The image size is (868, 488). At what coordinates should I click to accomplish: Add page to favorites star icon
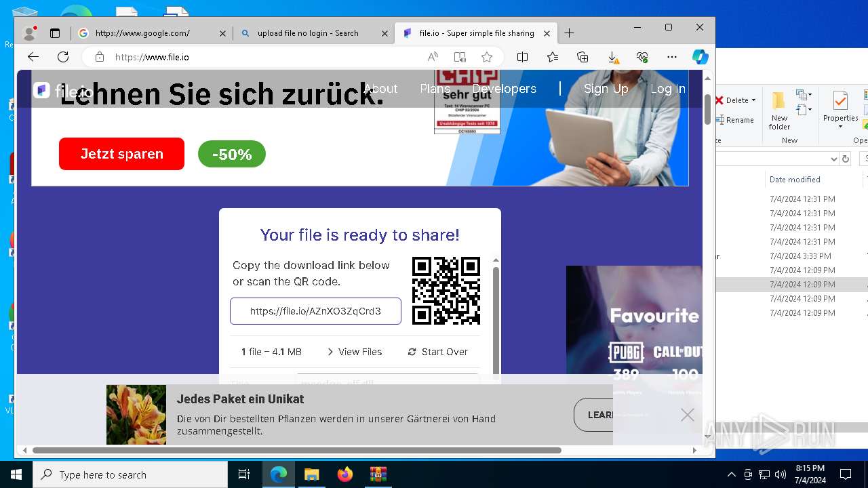pos(487,57)
